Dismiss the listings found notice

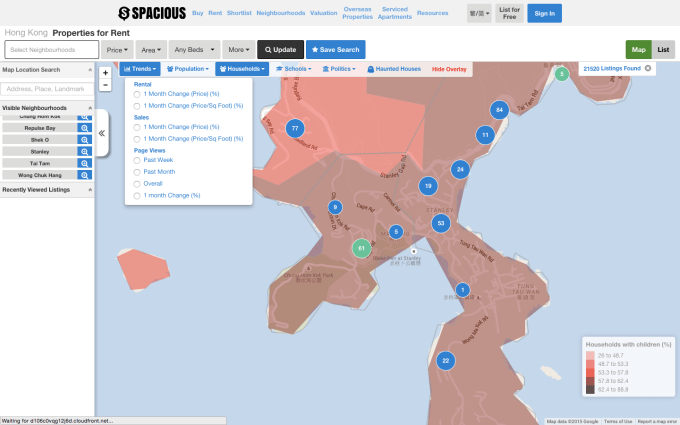pos(647,68)
